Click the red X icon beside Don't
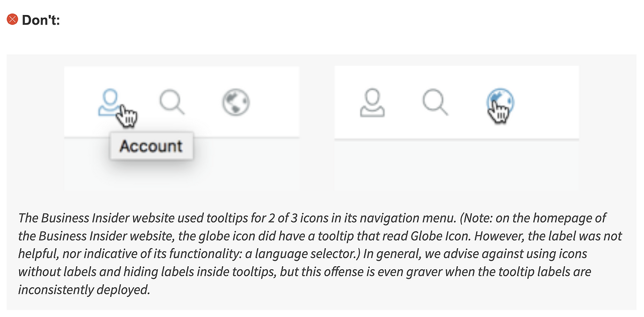Image resolution: width=644 pixels, height=317 pixels. click(x=12, y=20)
